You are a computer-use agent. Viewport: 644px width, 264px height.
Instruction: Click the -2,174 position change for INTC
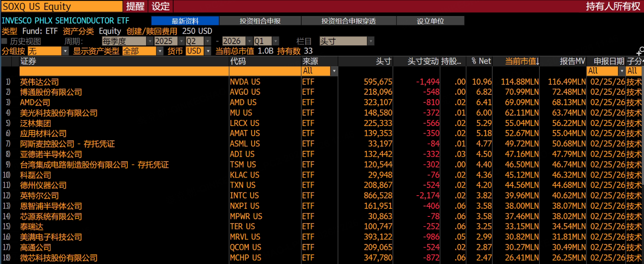428,195
